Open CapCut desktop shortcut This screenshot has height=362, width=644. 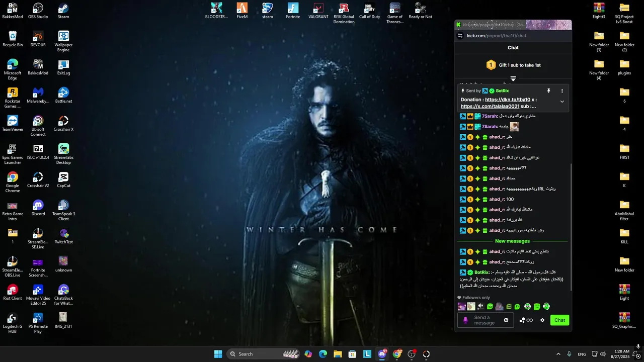(x=63, y=180)
